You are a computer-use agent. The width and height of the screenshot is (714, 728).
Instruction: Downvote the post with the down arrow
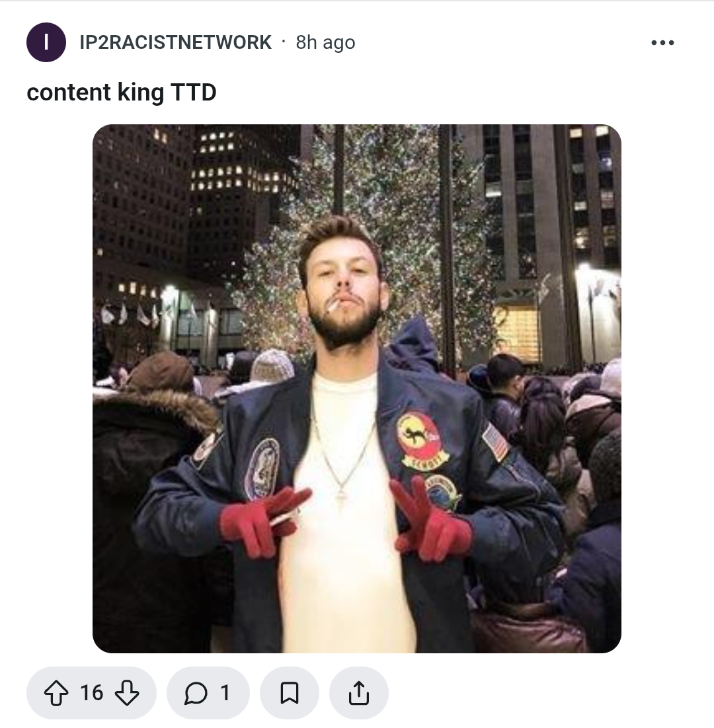click(x=127, y=693)
